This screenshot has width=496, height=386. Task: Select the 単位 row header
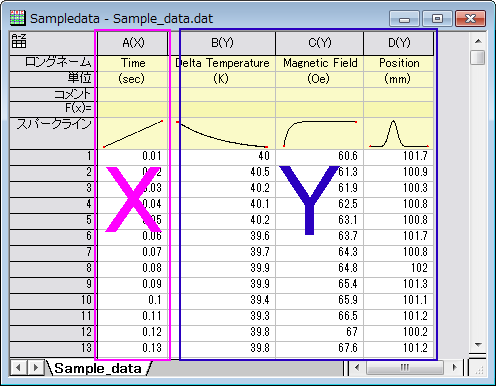coord(52,79)
